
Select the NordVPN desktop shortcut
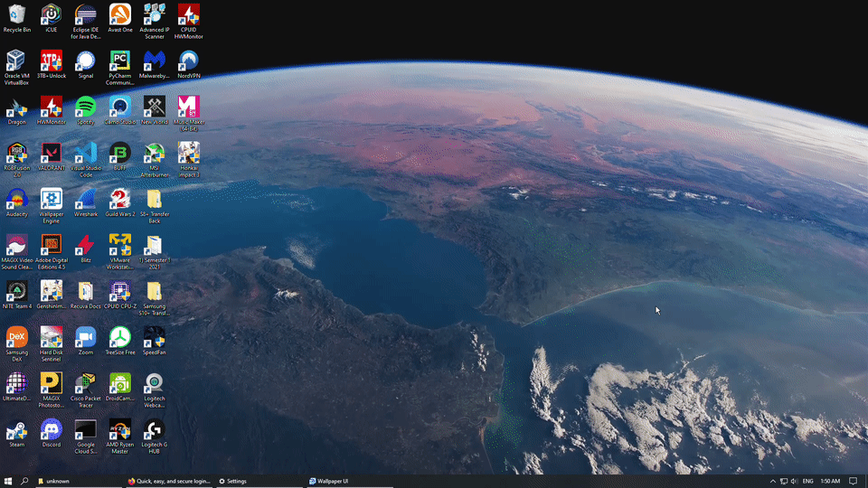[188, 61]
